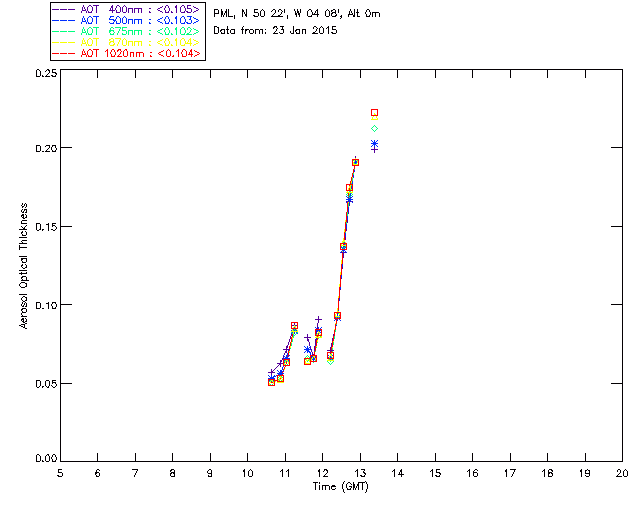Click the red square point at 0.19 near time 13
The width and height of the screenshot is (640, 512).
pyautogui.click(x=356, y=163)
